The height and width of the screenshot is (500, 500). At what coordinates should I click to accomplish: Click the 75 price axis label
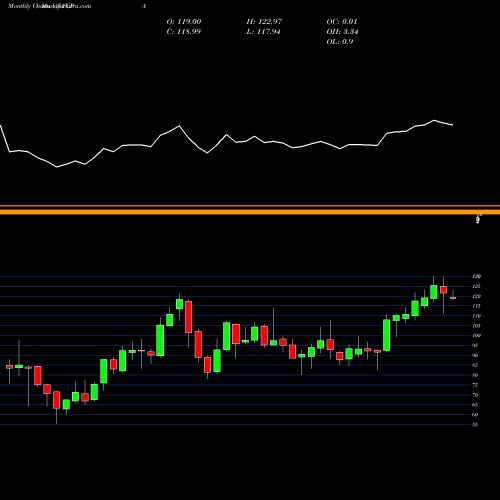click(475, 385)
